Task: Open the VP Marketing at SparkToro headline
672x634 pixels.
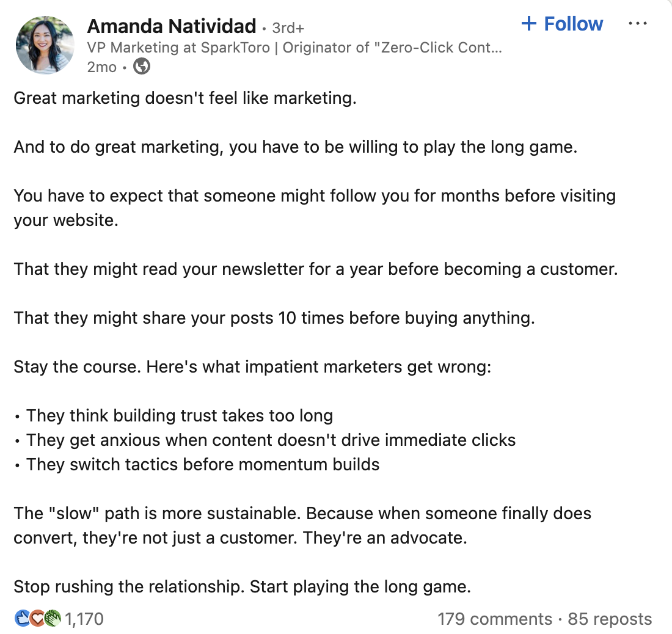Action: tap(294, 48)
